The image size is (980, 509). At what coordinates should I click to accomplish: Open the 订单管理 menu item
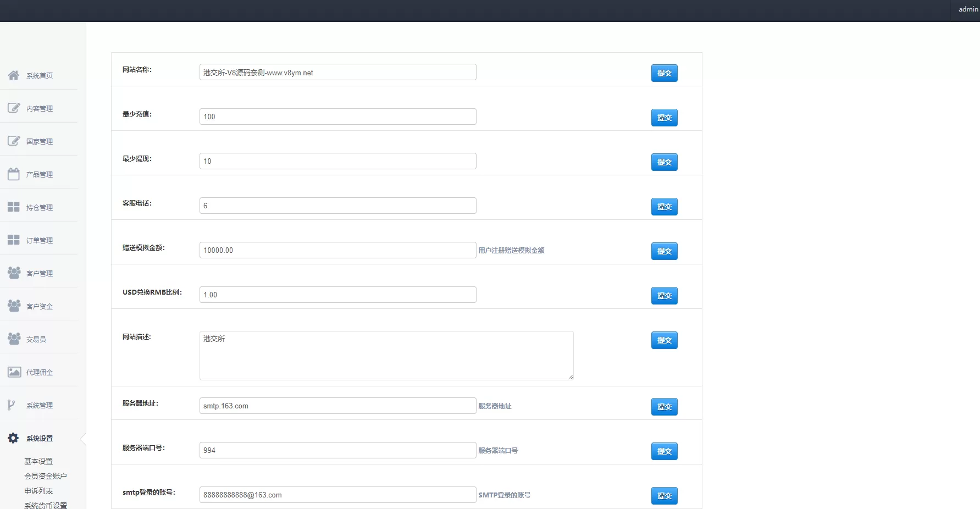click(40, 241)
